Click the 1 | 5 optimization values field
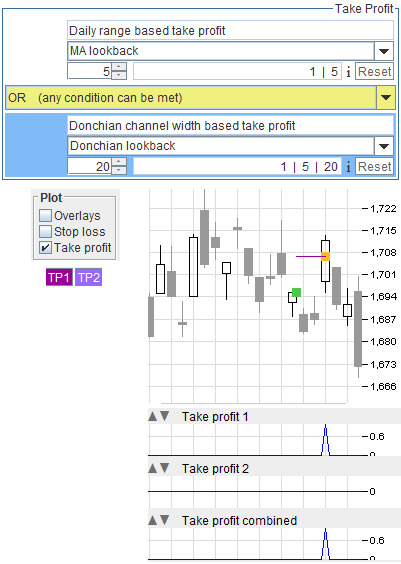The height and width of the screenshot is (564, 401). pyautogui.click(x=237, y=71)
